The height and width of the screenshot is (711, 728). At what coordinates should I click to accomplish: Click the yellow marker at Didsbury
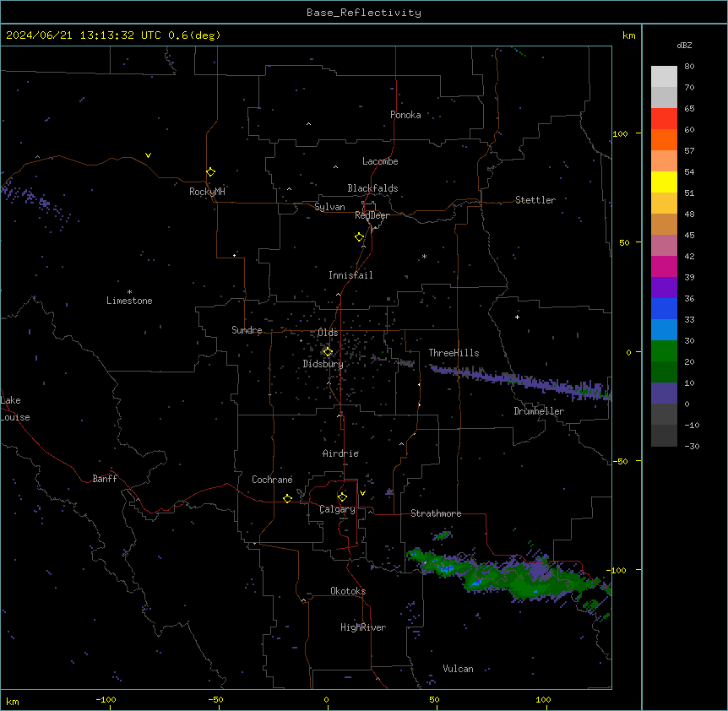328,352
